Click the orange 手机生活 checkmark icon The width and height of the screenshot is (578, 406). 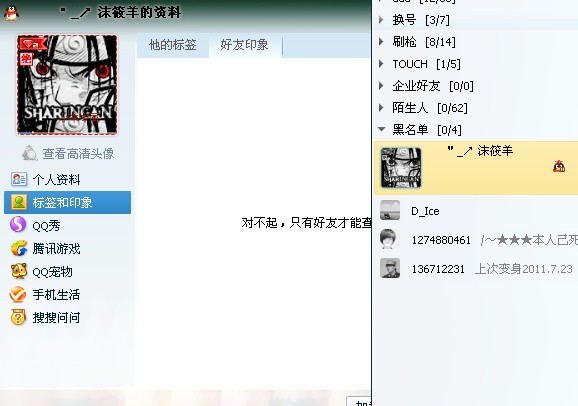coord(18,294)
